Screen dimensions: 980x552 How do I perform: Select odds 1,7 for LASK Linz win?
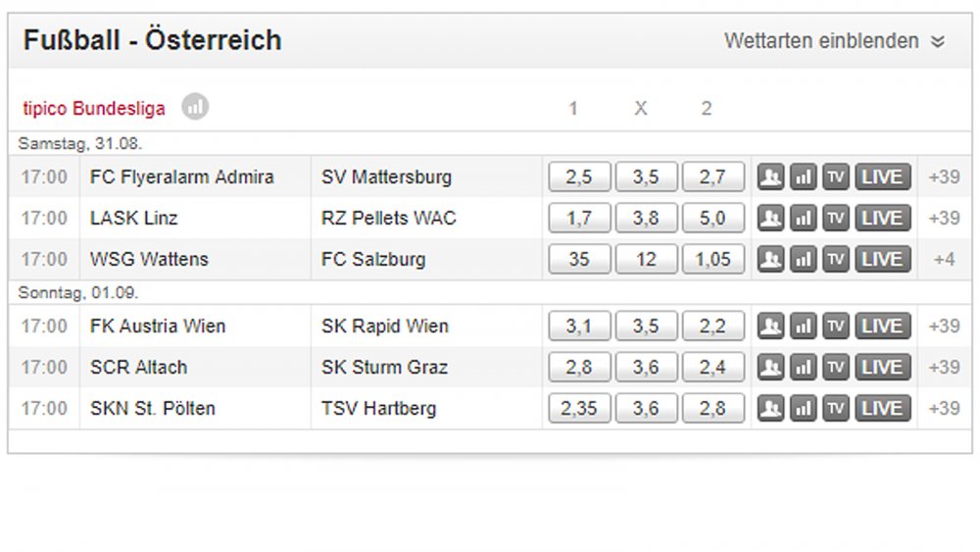pos(579,219)
